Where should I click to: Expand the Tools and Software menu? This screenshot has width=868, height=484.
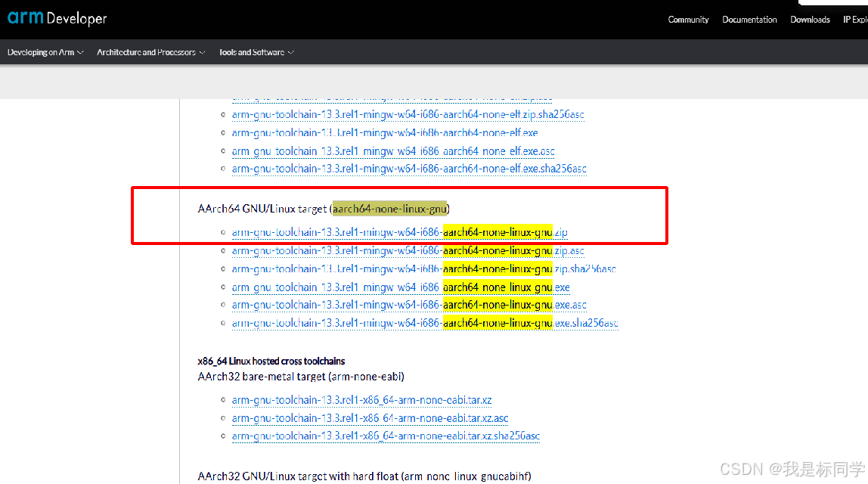pos(256,52)
